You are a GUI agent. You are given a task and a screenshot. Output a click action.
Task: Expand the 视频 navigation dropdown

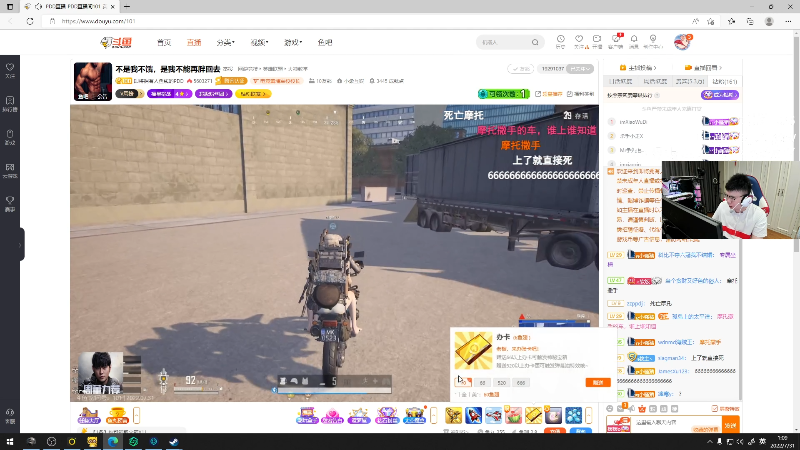(x=259, y=42)
